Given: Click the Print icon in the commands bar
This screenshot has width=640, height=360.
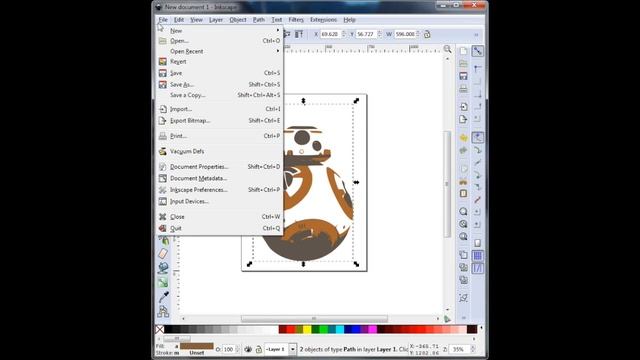Looking at the screenshot, I should tap(463, 89).
